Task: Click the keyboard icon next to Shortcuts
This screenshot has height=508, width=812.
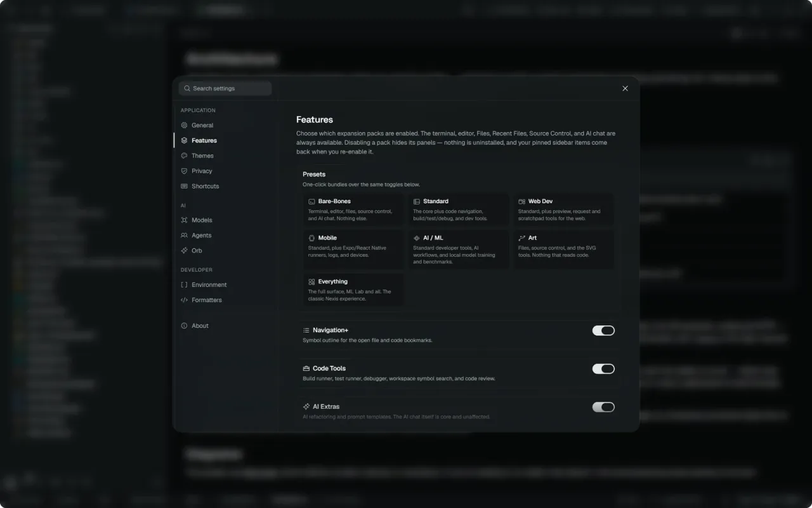Action: pyautogui.click(x=184, y=186)
